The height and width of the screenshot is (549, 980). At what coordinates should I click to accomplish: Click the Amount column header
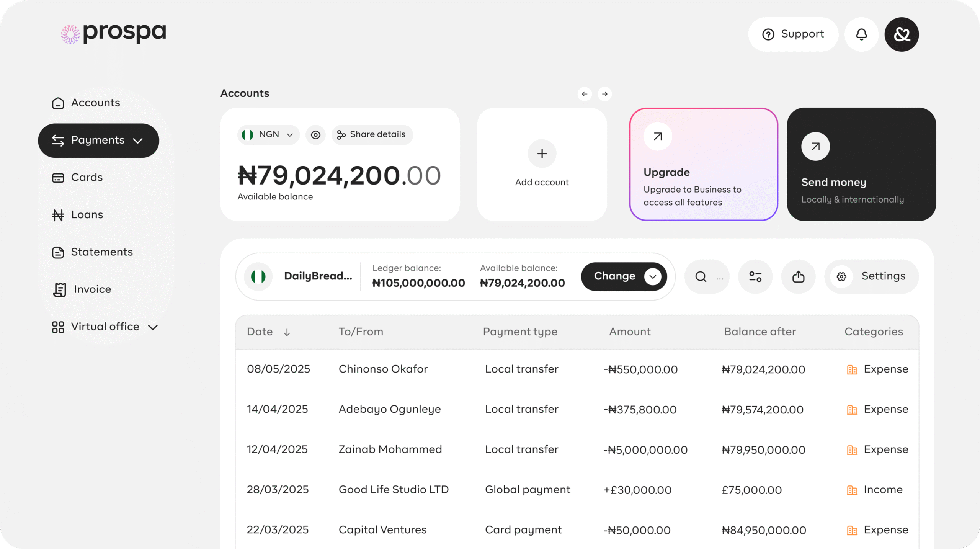[630, 332]
